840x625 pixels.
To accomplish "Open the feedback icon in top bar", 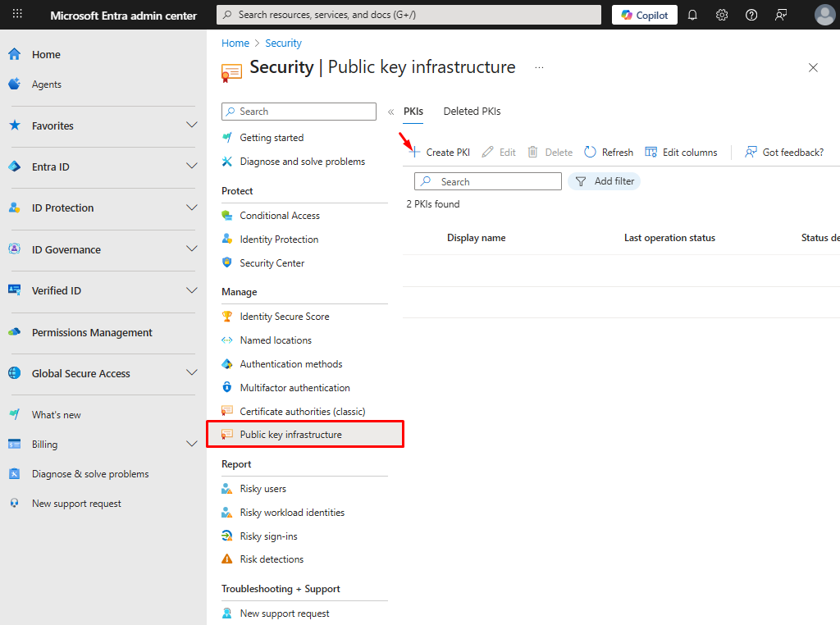I will tap(781, 15).
